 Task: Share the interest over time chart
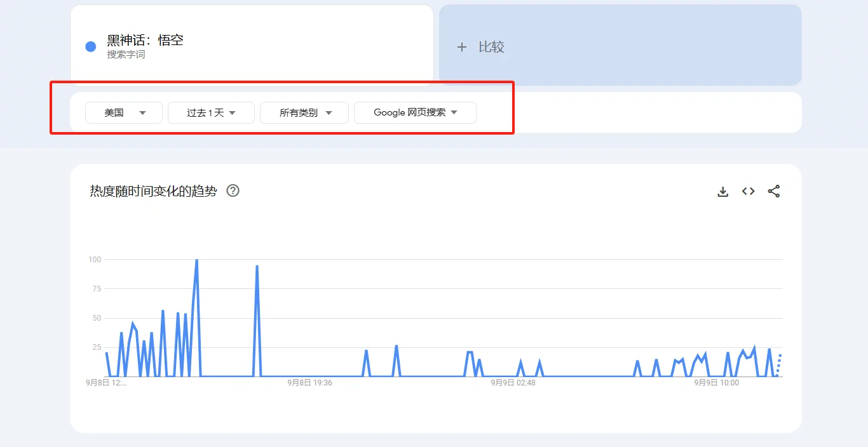coord(773,191)
